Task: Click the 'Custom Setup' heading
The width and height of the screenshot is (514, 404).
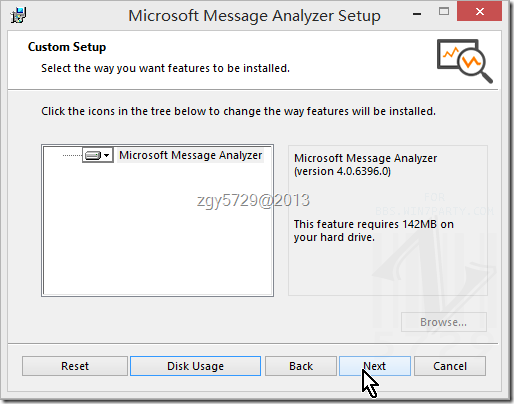Action: (x=67, y=47)
